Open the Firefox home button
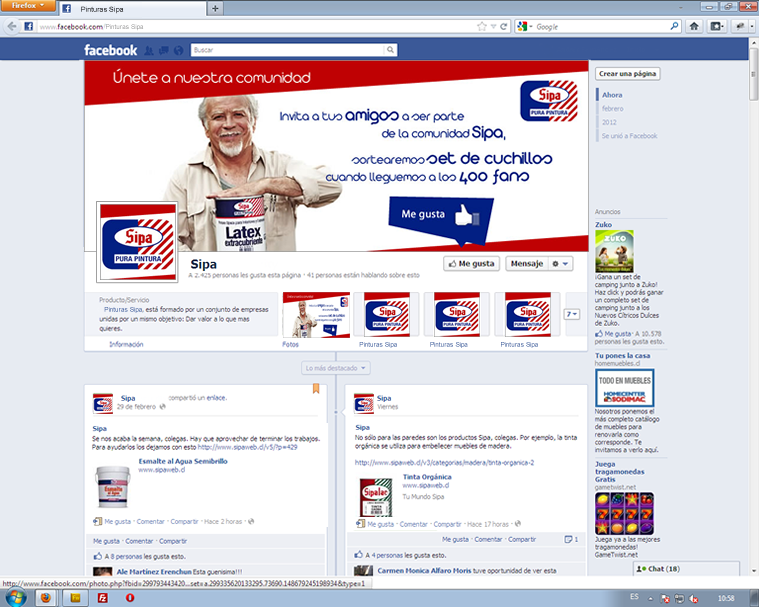Image resolution: width=759 pixels, height=607 pixels. point(694,26)
